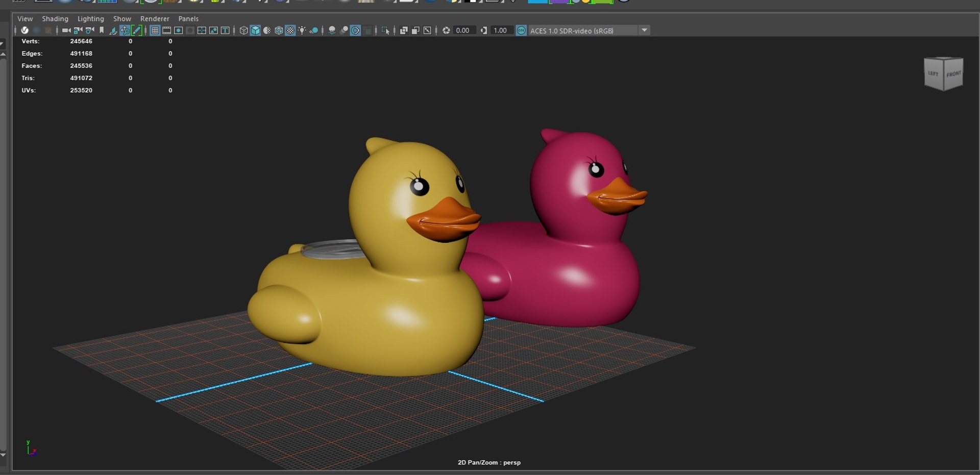Select smooth shade all cube icon

(255, 31)
